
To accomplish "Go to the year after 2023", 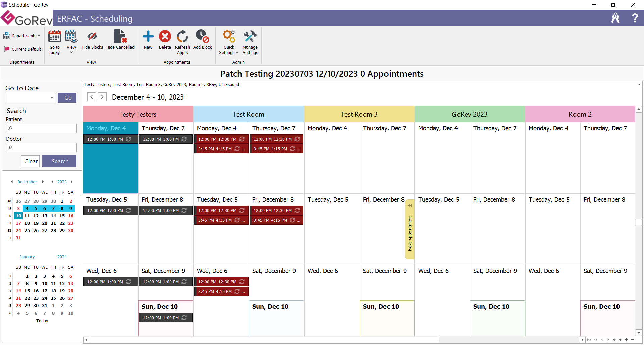I will (x=71, y=182).
